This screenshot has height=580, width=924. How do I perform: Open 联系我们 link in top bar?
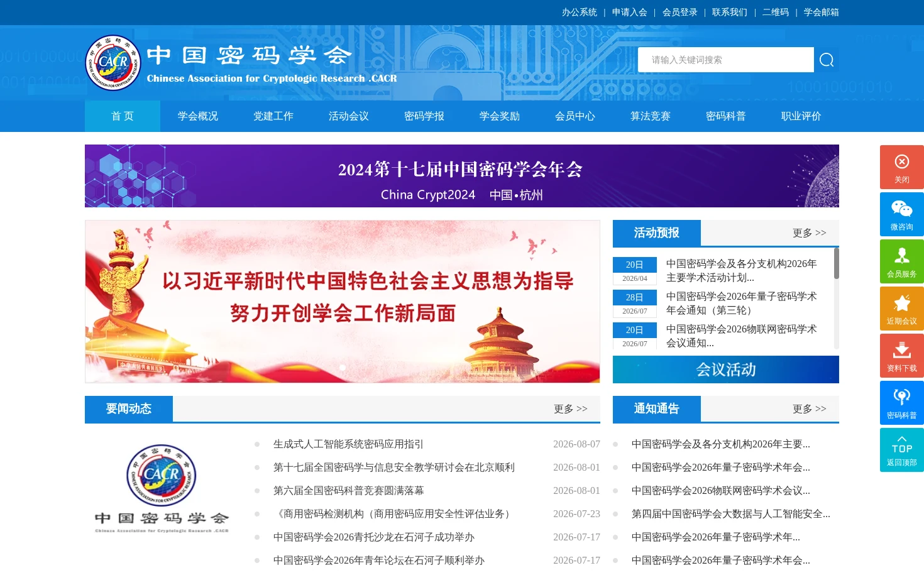pyautogui.click(x=730, y=12)
